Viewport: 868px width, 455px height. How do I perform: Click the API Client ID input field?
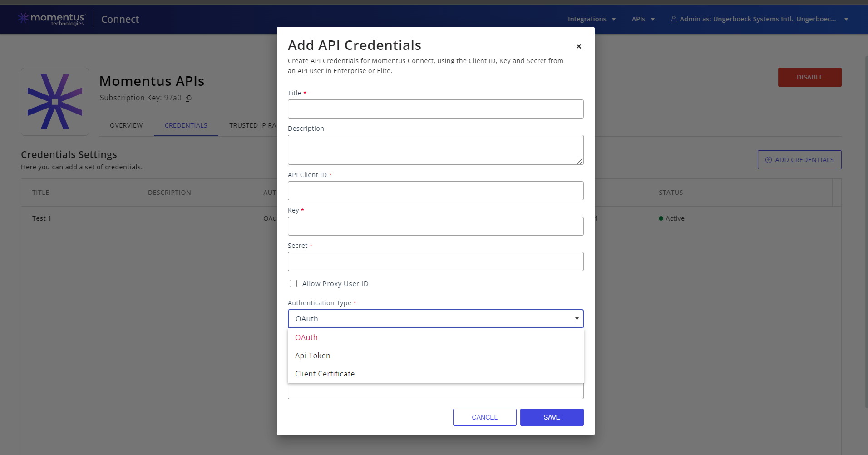(x=435, y=190)
